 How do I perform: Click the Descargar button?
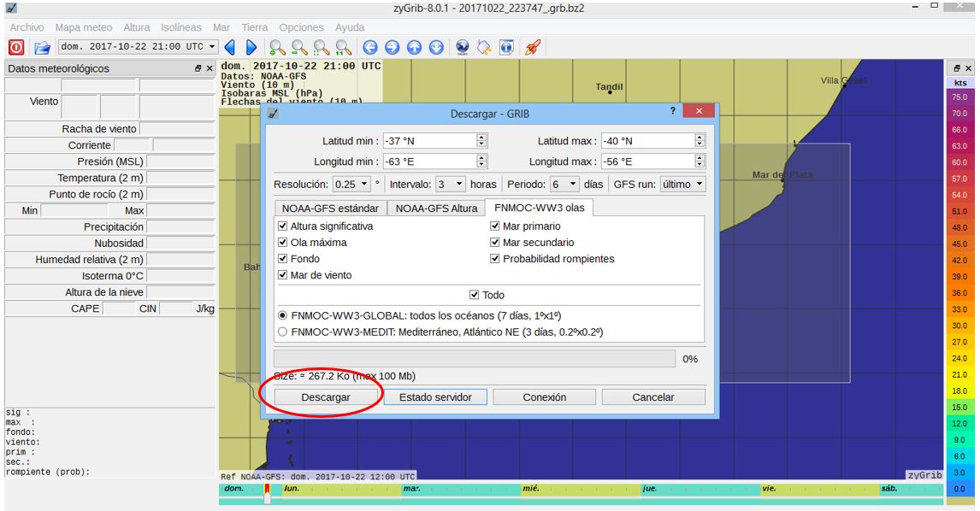click(x=326, y=397)
